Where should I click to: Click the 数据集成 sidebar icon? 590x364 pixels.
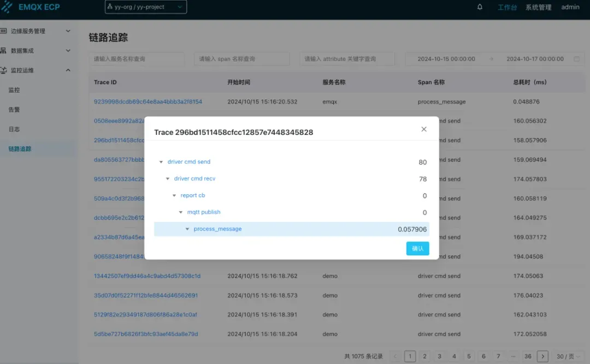click(x=3, y=51)
